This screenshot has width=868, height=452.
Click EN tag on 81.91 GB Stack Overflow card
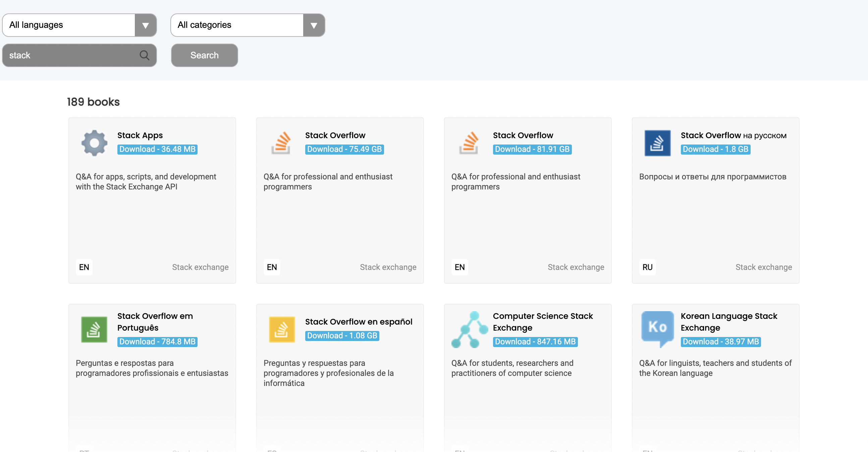pos(459,267)
